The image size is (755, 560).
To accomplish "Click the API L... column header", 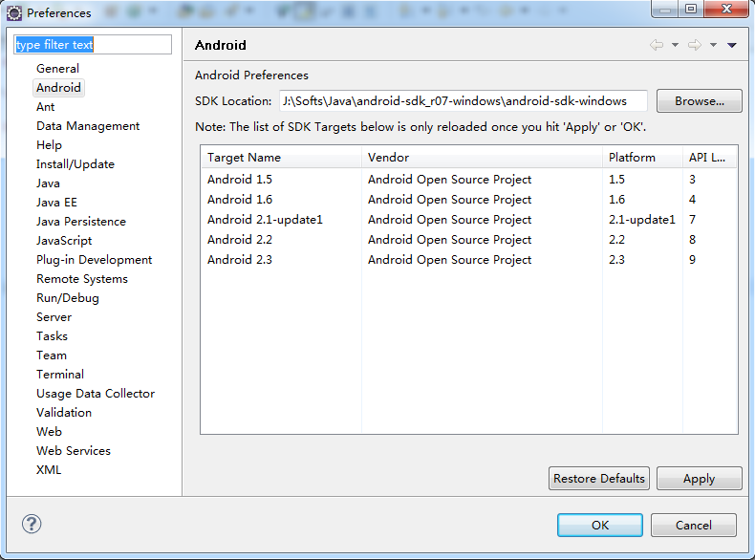I will click(710, 158).
